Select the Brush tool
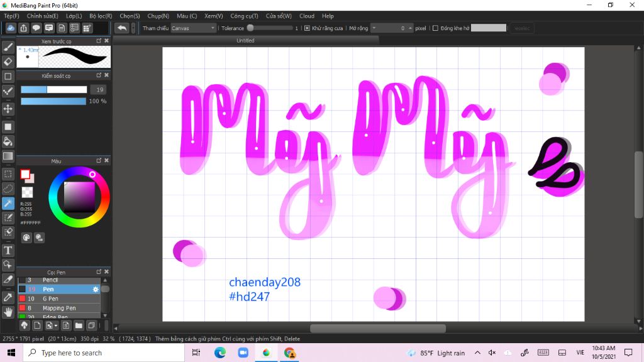 click(8, 47)
